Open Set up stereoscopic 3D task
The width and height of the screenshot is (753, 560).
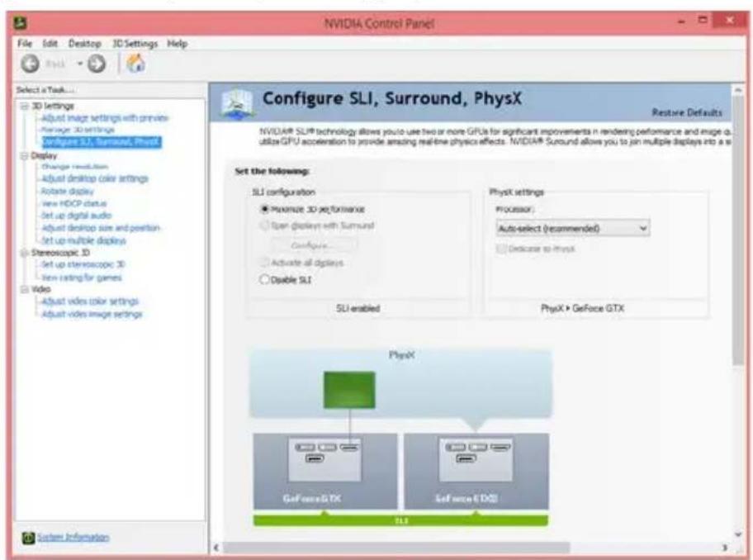(83, 264)
